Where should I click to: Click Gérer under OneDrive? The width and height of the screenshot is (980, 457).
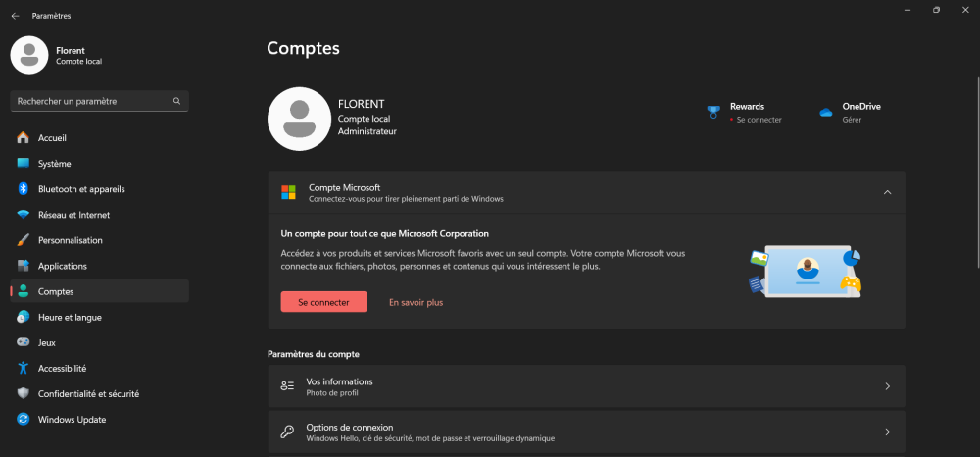tap(852, 120)
